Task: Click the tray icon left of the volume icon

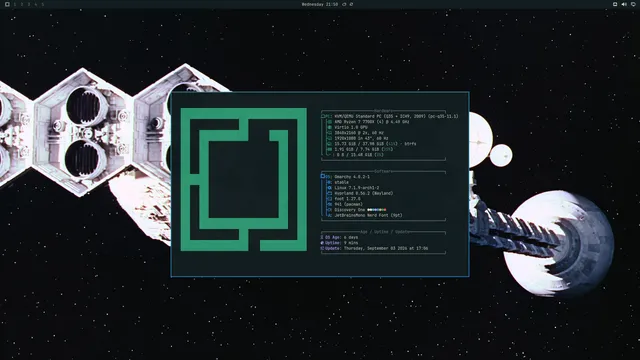Action: pyautogui.click(x=615, y=4)
